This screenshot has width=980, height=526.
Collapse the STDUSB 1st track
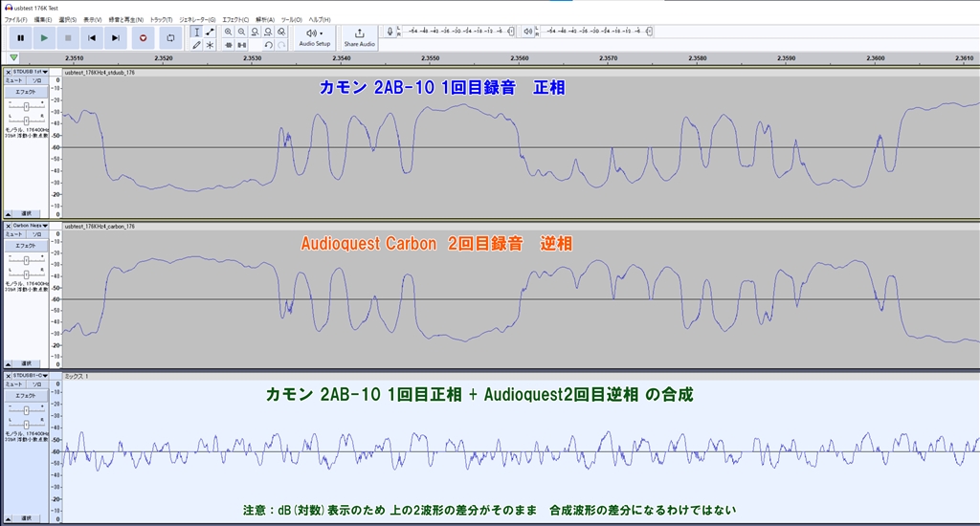[8, 213]
